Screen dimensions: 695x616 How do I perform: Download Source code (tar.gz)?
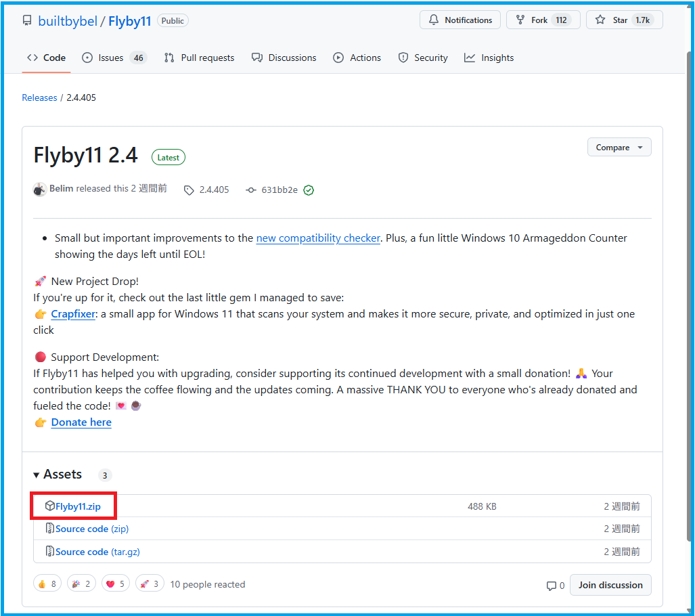coord(97,552)
